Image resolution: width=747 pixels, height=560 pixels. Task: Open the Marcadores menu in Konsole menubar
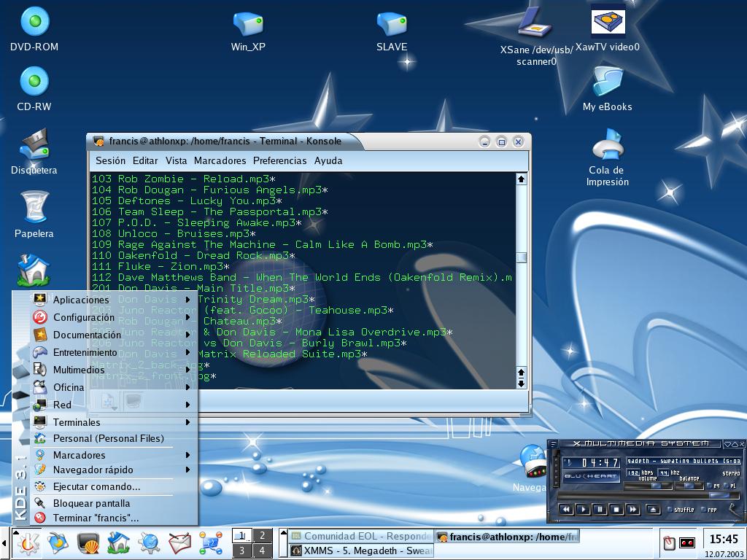click(220, 160)
